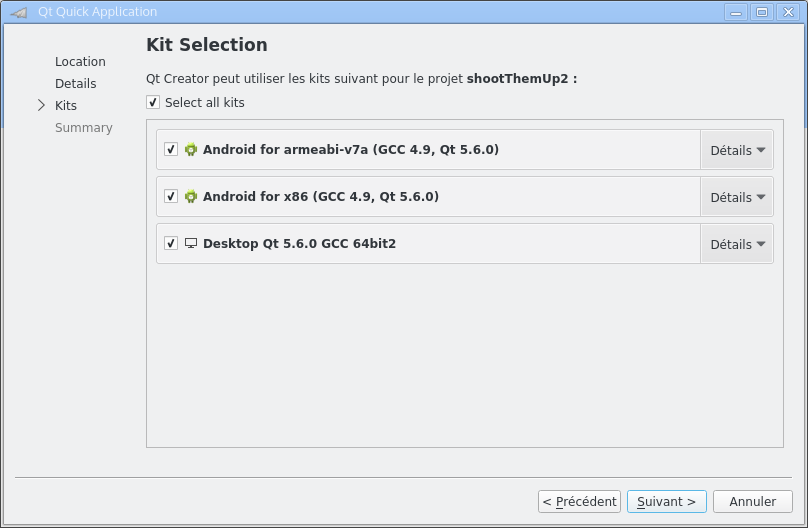The image size is (808, 528).
Task: Expand Détails for Android x86 kit
Action: click(737, 197)
